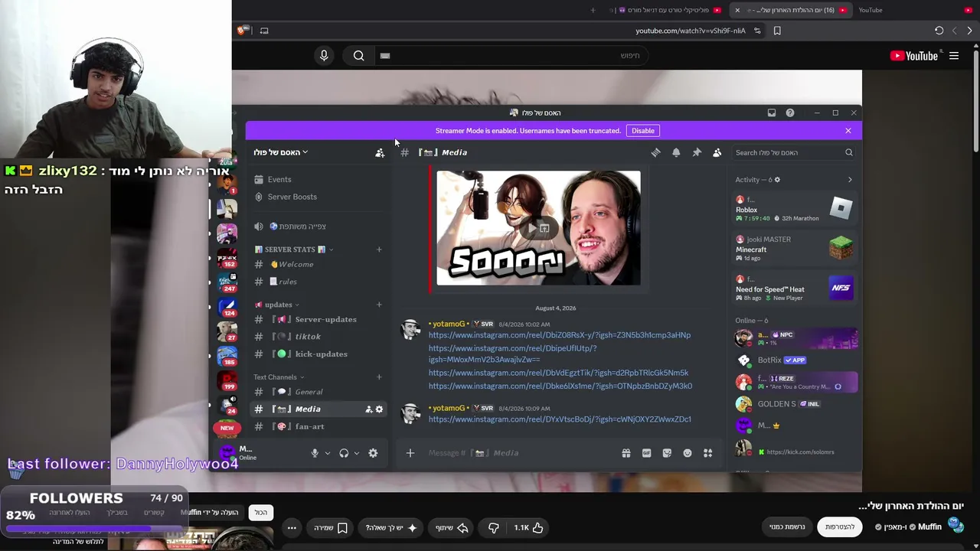
Task: Open the Welcome channel
Action: [x=318, y=264]
